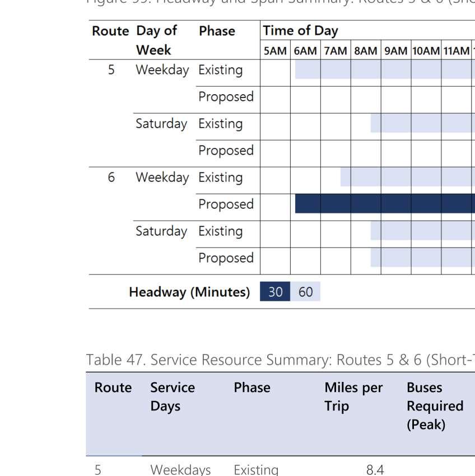Screen dimensions: 475x476
Task: Click the 8.4 miles per trip value
Action: click(375, 469)
